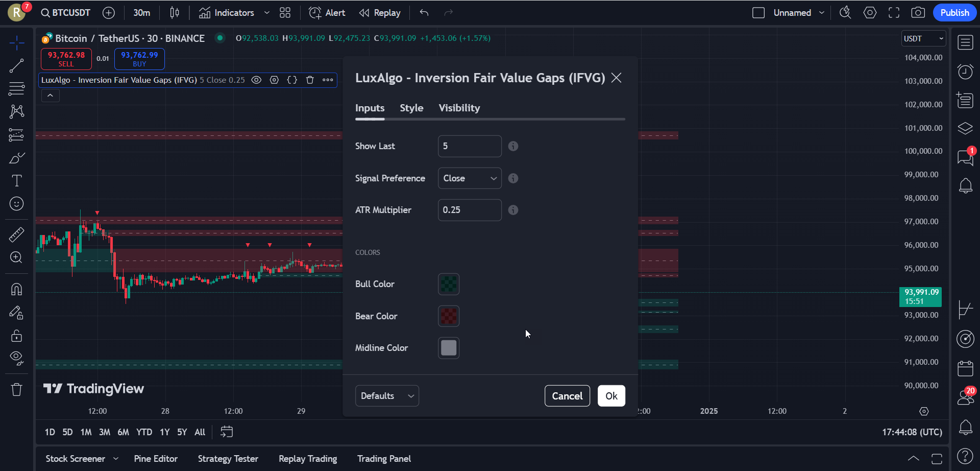Open the Signal Preference dropdown
Viewport: 980px width, 471px height.
(x=470, y=178)
